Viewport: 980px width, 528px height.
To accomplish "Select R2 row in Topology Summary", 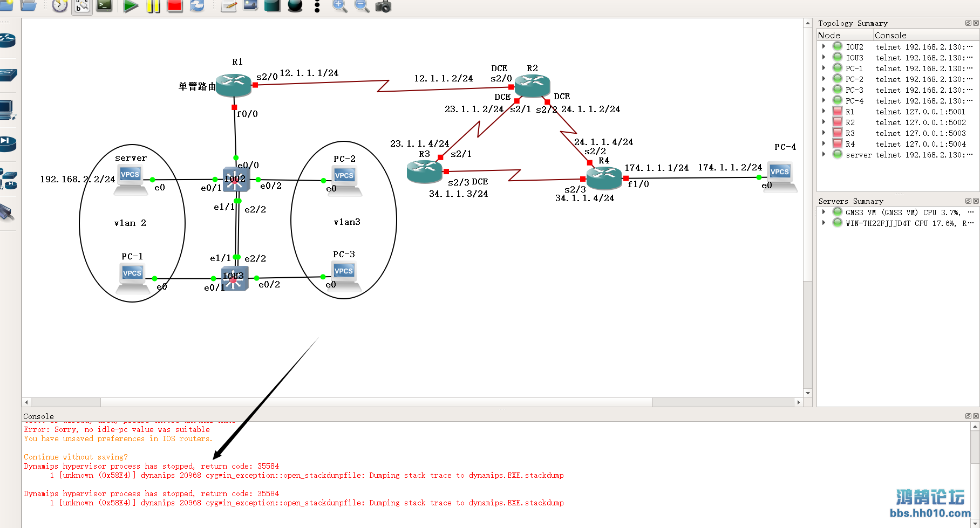I will [898, 122].
